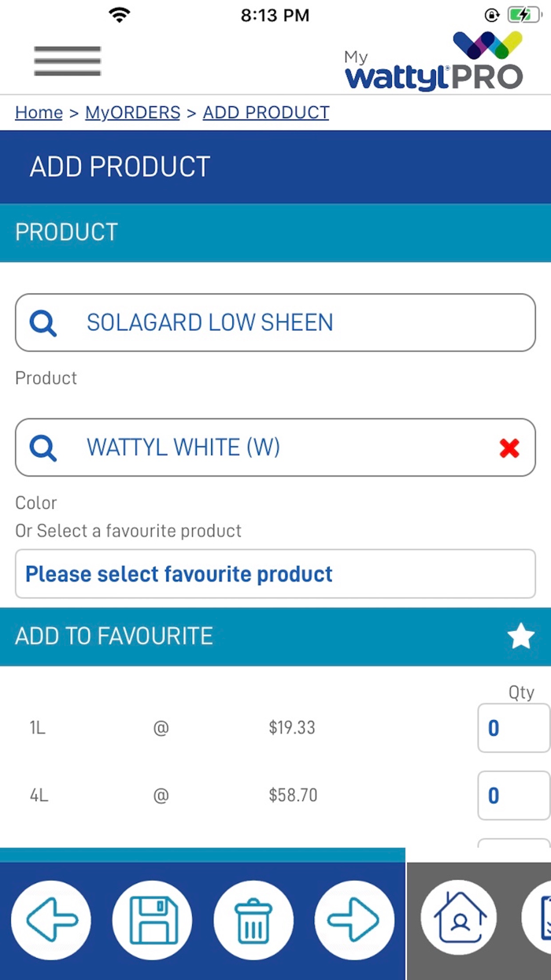Select the 1L quantity field
551x980 pixels.
coord(513,728)
